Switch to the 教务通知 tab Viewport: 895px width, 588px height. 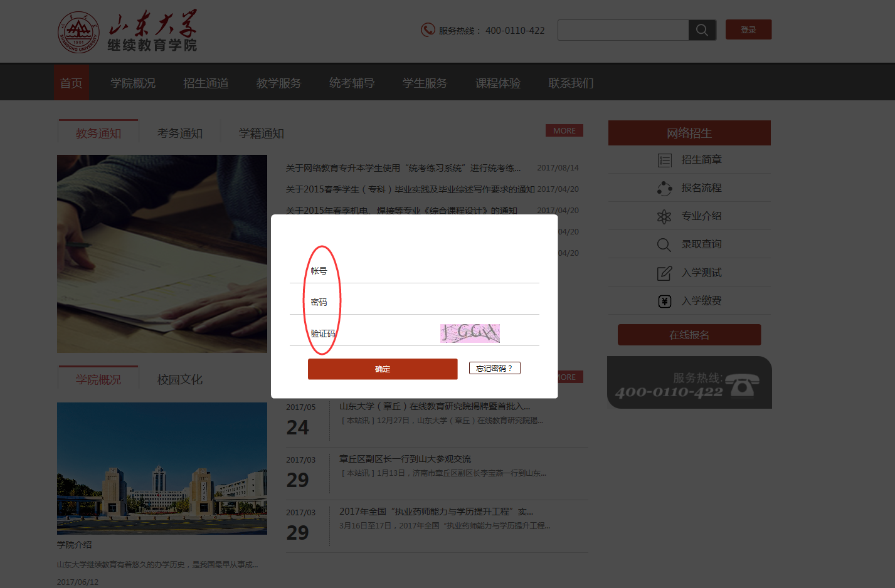pos(98,132)
